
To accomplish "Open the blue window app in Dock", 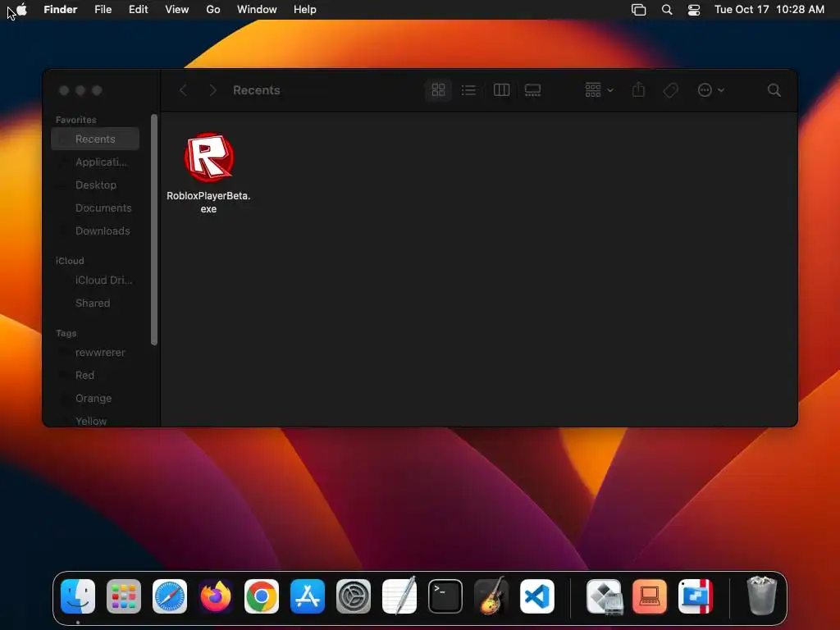I will (x=696, y=596).
